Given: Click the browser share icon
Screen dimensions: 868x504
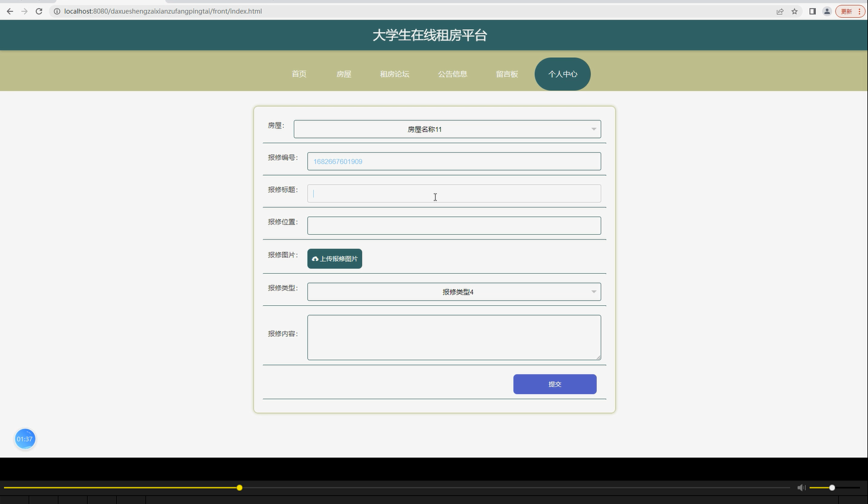Looking at the screenshot, I should pyautogui.click(x=780, y=11).
